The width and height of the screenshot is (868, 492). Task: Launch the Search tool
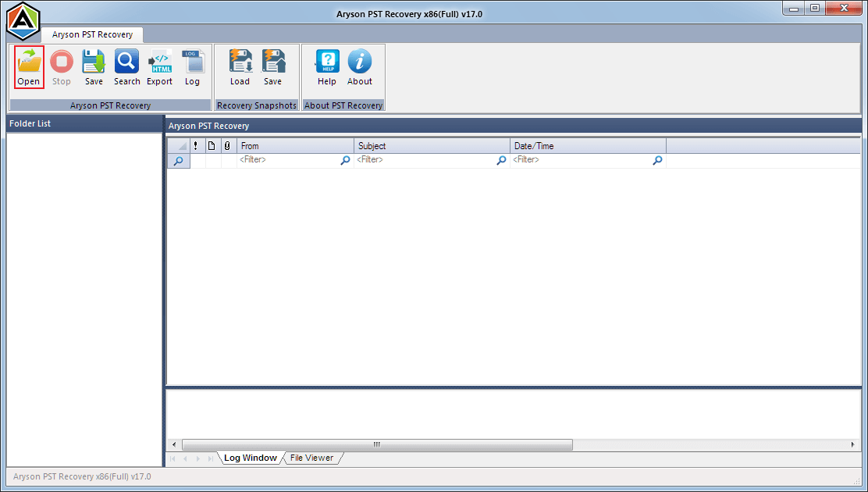pos(126,67)
